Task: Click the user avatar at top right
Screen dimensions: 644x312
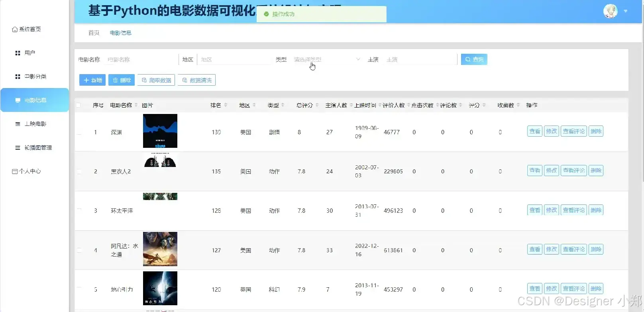Action: pyautogui.click(x=610, y=11)
